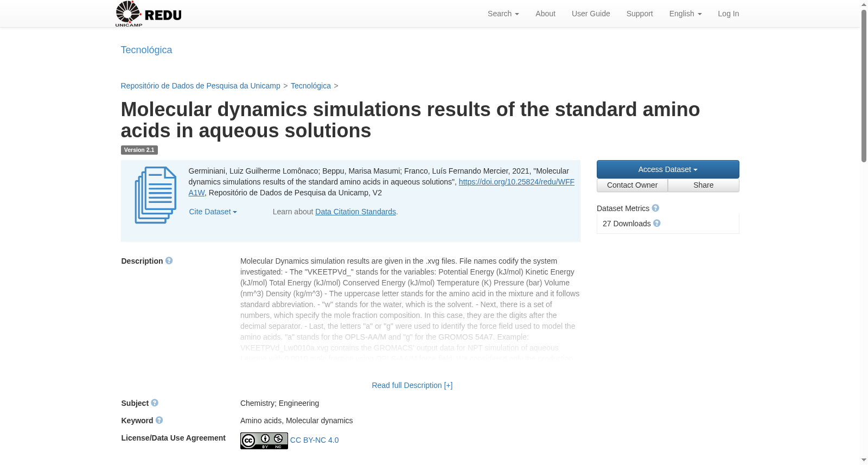Click the "License/Data Use Agreement" label
Image resolution: width=868 pixels, height=465 pixels.
click(x=174, y=438)
